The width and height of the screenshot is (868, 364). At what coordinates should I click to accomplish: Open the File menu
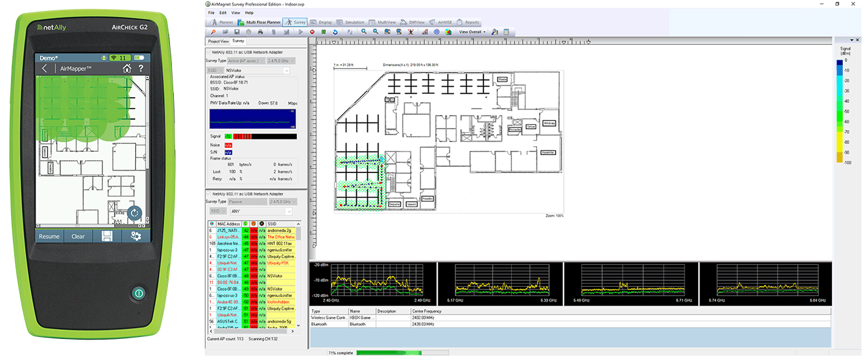[x=211, y=12]
